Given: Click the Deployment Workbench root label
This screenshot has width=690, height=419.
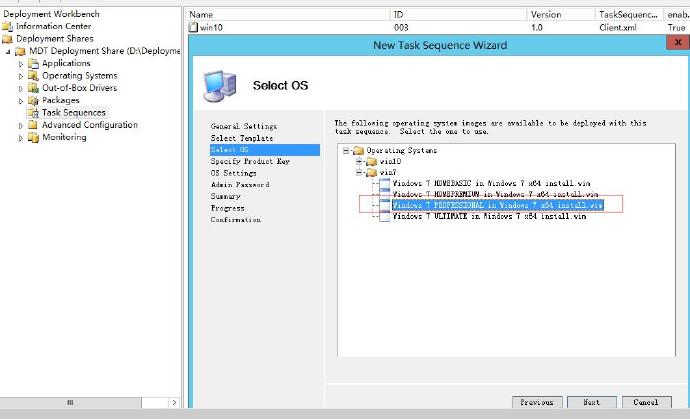Looking at the screenshot, I should click(51, 14).
